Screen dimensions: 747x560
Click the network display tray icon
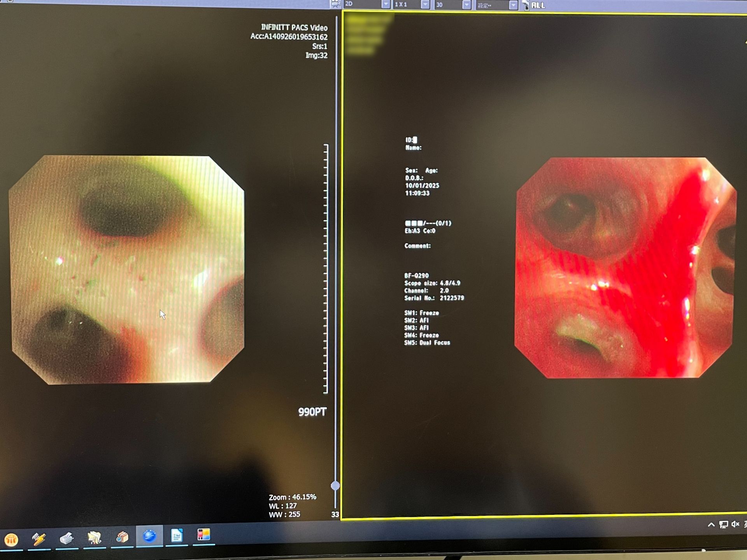723,525
